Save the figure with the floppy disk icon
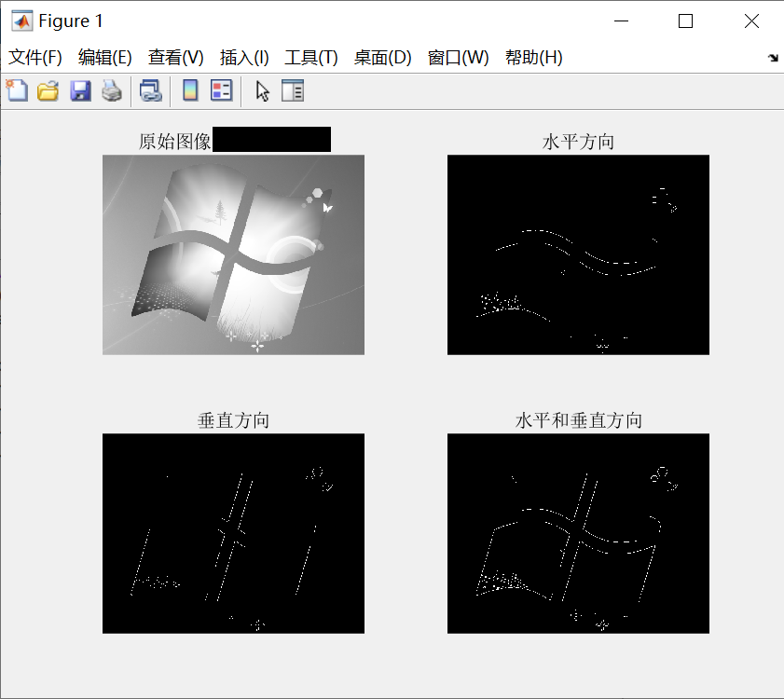The image size is (784, 699). [x=80, y=91]
